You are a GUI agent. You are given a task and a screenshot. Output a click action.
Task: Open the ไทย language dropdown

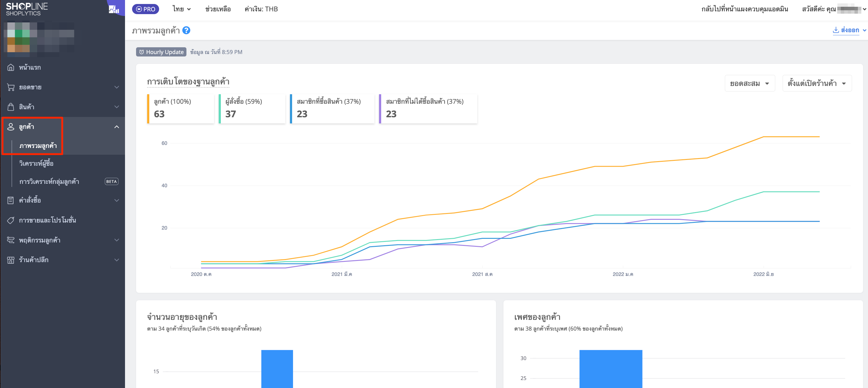[182, 9]
